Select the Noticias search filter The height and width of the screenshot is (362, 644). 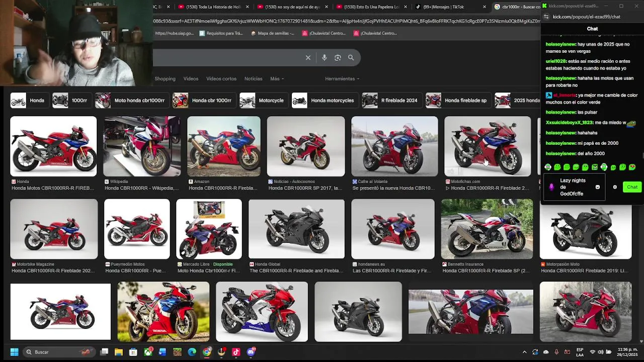tap(253, 79)
